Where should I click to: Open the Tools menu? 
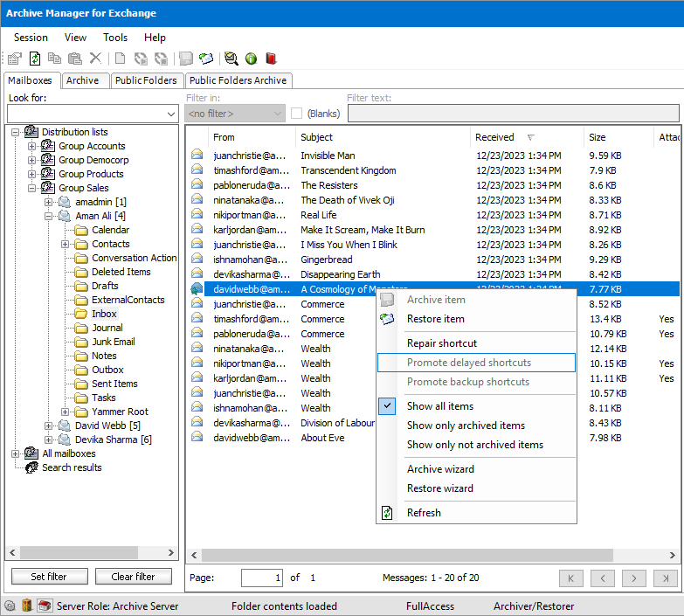115,38
